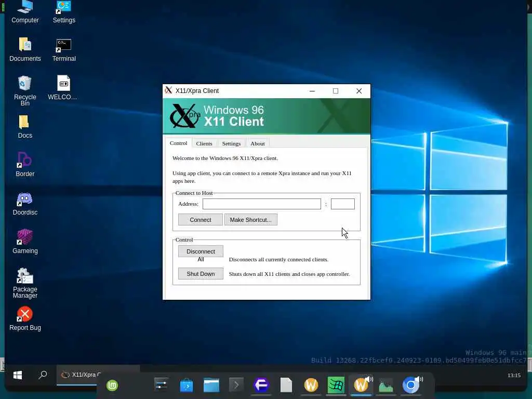532x399 pixels.
Task: Open the Windows 96 start menu
Action: tap(18, 375)
